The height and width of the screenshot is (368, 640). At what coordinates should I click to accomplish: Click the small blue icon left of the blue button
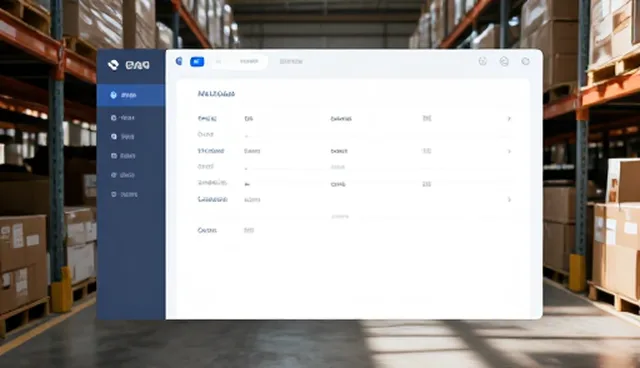click(x=179, y=61)
